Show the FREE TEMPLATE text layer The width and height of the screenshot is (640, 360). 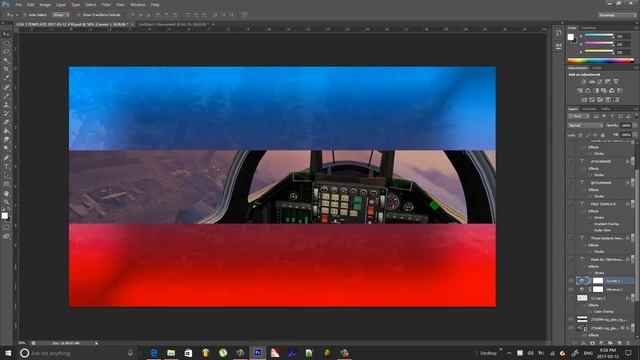(x=571, y=204)
